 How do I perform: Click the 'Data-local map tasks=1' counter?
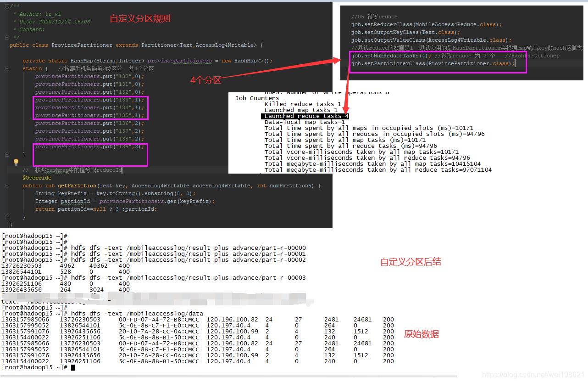click(x=305, y=122)
